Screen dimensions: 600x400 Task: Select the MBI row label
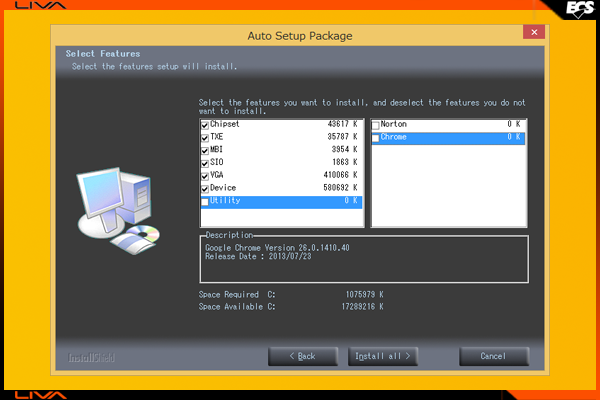tap(216, 149)
